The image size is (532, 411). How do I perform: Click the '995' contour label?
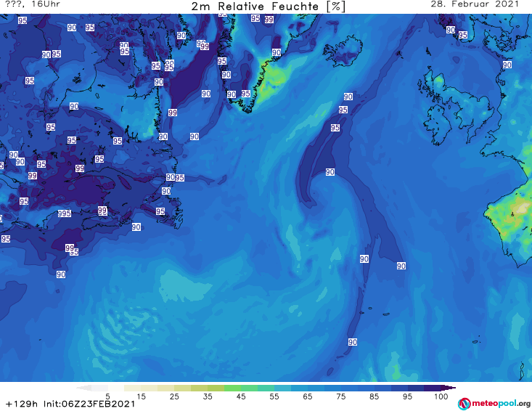[x=65, y=213]
